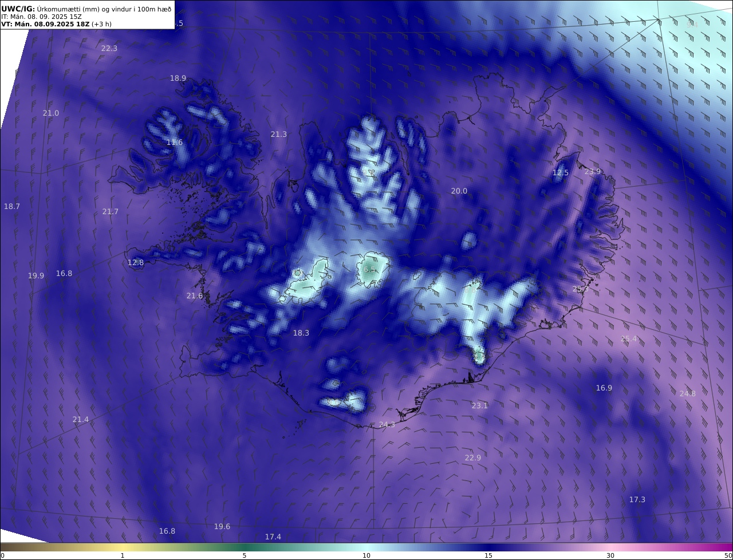This screenshot has height=560, width=733.
Task: Click the 21.6 value label
Action: click(x=195, y=296)
